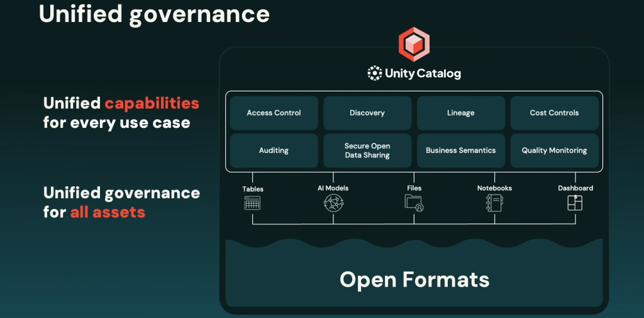Select the Dashboard layout icon
The height and width of the screenshot is (318, 644).
click(x=575, y=202)
